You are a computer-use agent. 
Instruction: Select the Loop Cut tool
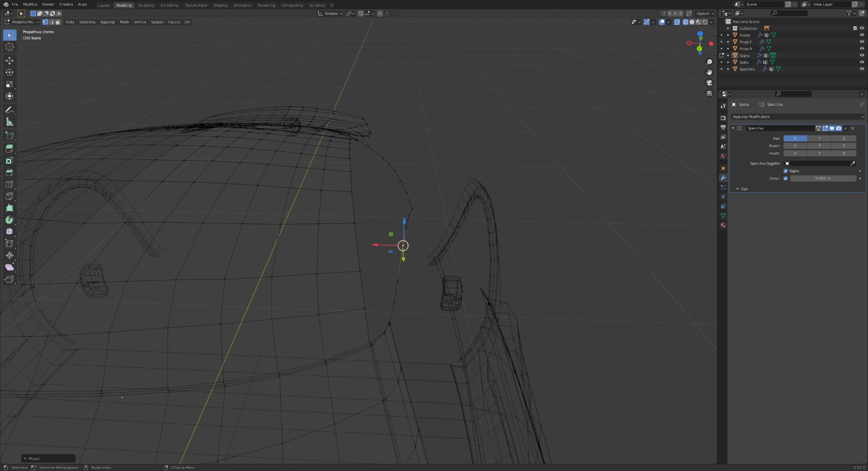pos(9,184)
